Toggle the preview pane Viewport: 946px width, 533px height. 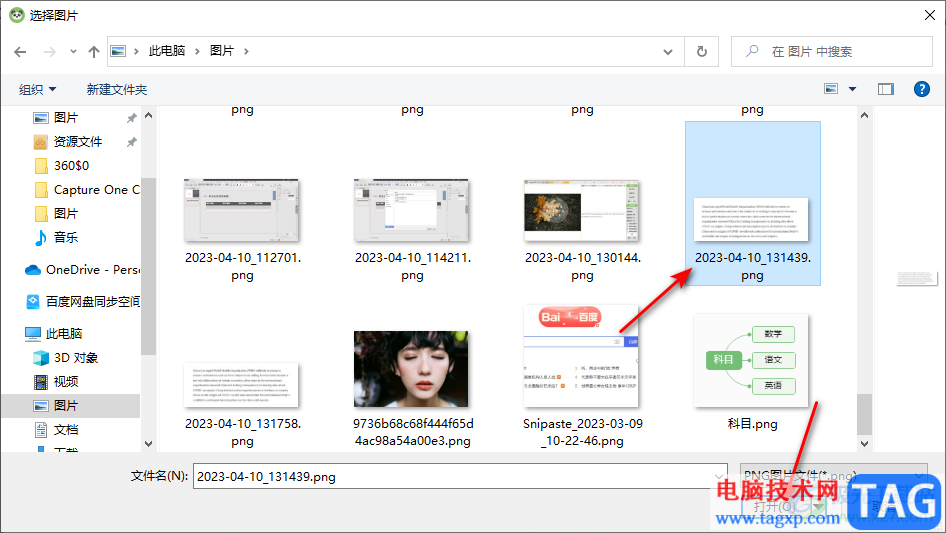click(886, 89)
